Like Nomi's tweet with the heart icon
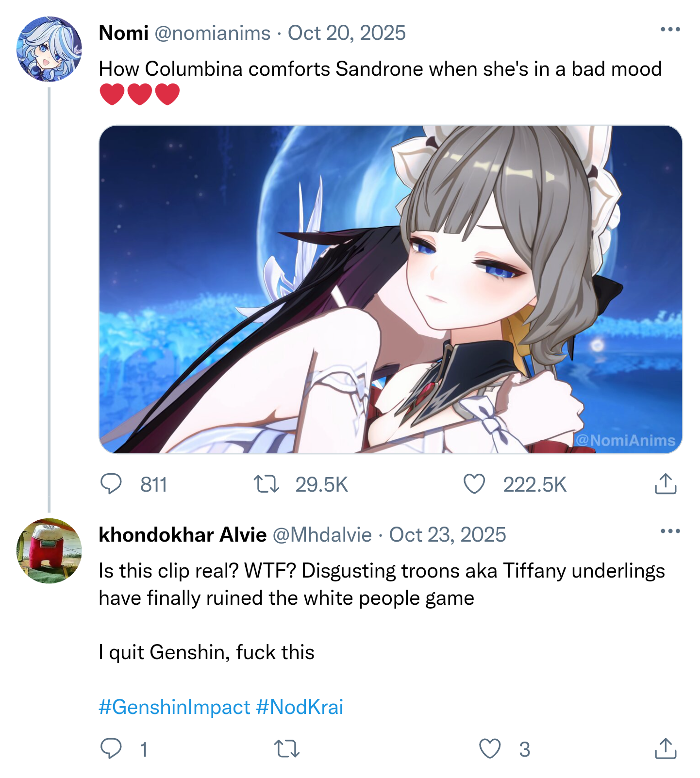 point(474,484)
